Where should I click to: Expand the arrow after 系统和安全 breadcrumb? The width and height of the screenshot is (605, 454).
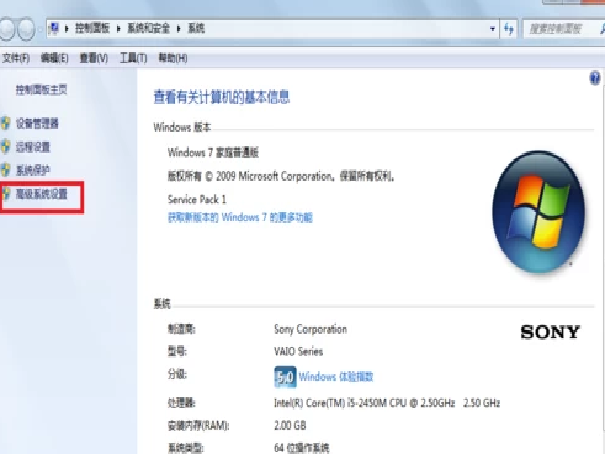tap(179, 29)
